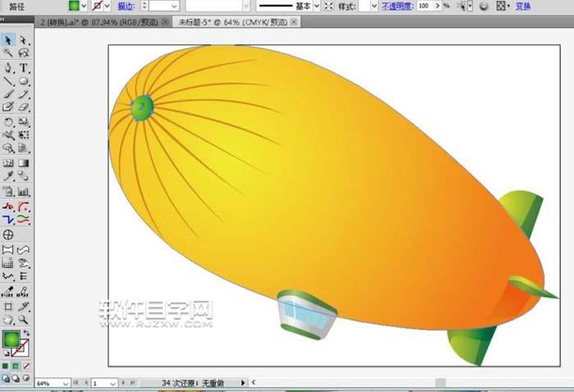Select the Ellipse shape tool
The height and width of the screenshot is (392, 574).
24,81
